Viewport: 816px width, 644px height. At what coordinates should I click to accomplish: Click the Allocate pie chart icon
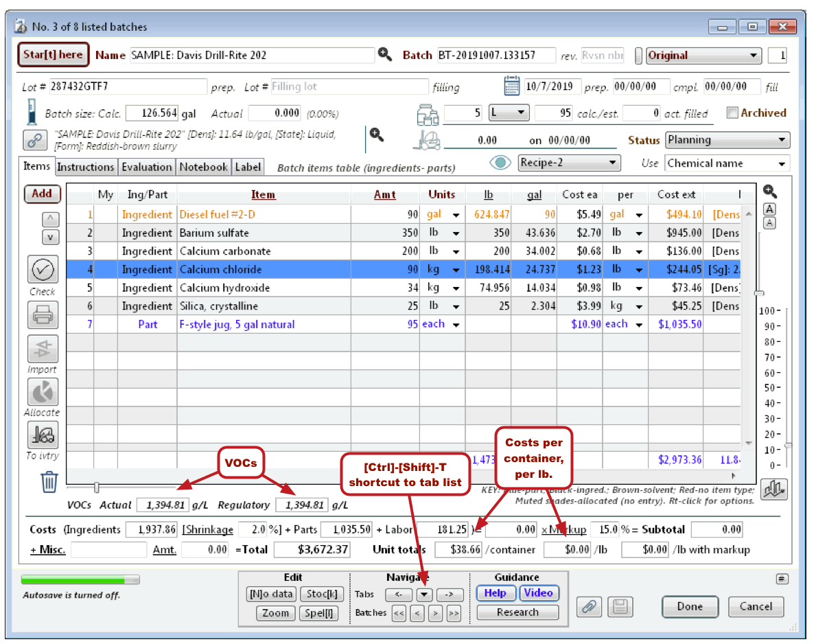point(43,392)
